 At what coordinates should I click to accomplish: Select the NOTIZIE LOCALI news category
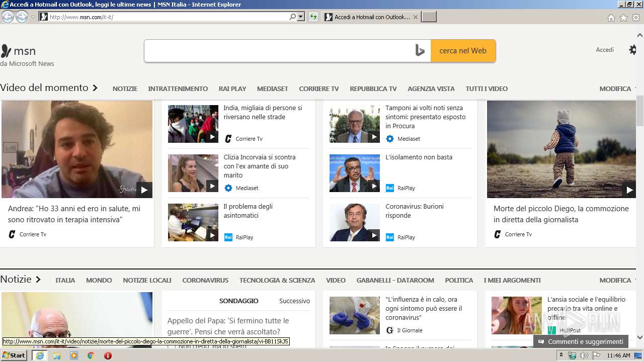(x=147, y=281)
